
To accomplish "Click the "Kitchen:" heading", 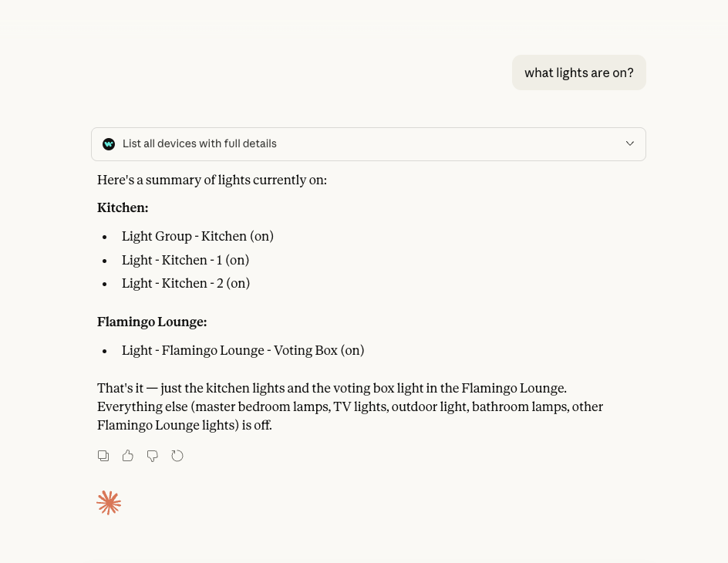I will (123, 208).
